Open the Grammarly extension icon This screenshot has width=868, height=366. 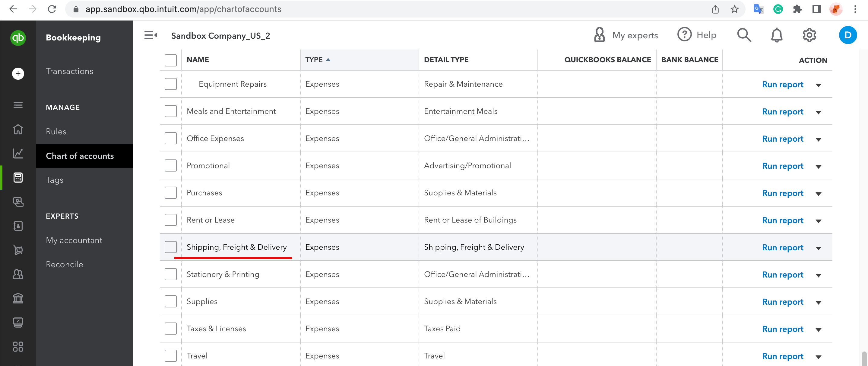click(x=778, y=9)
